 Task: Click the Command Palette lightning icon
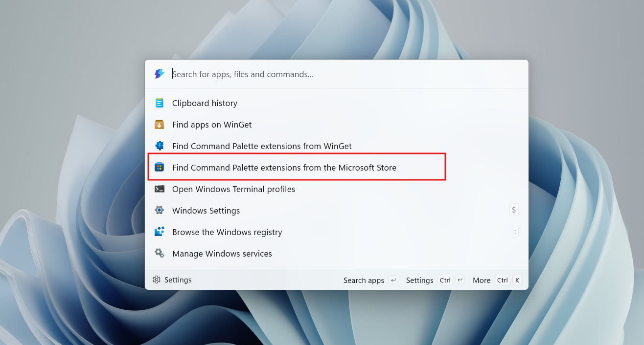[x=159, y=74]
